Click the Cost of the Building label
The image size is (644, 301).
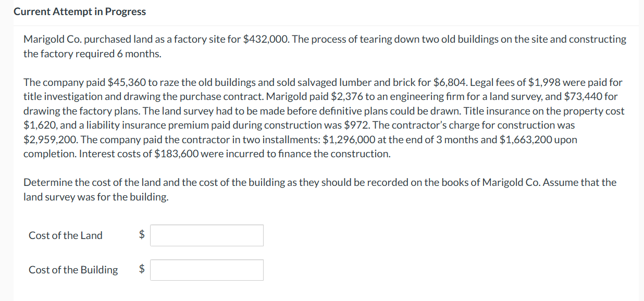73,269
